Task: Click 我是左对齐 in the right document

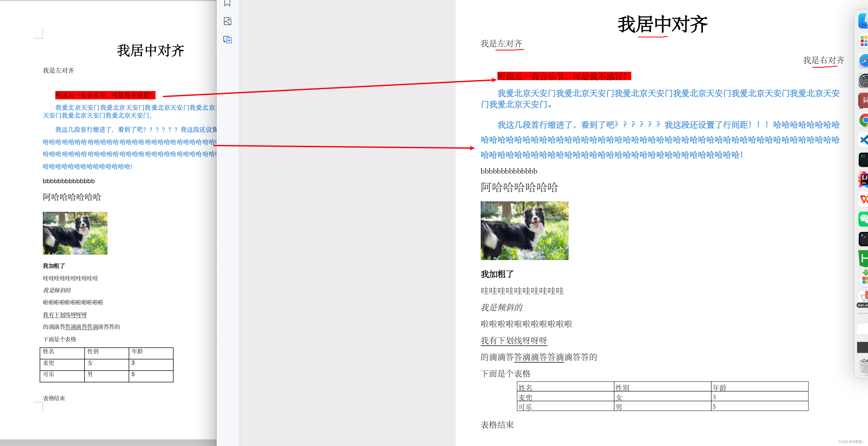Action: pyautogui.click(x=501, y=44)
